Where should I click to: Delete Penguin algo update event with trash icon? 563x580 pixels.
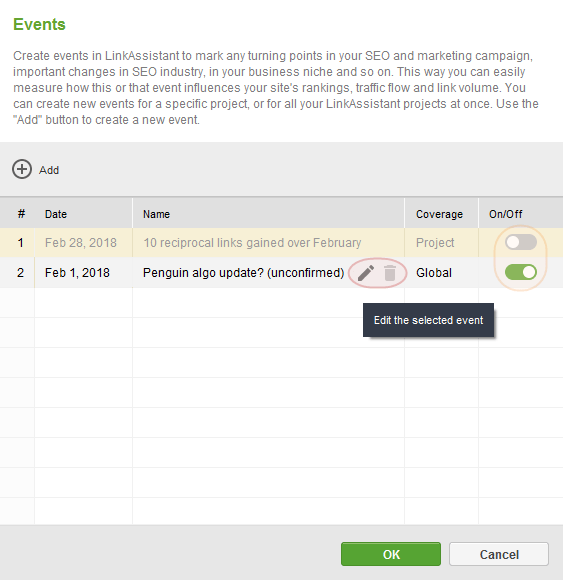[x=390, y=273]
